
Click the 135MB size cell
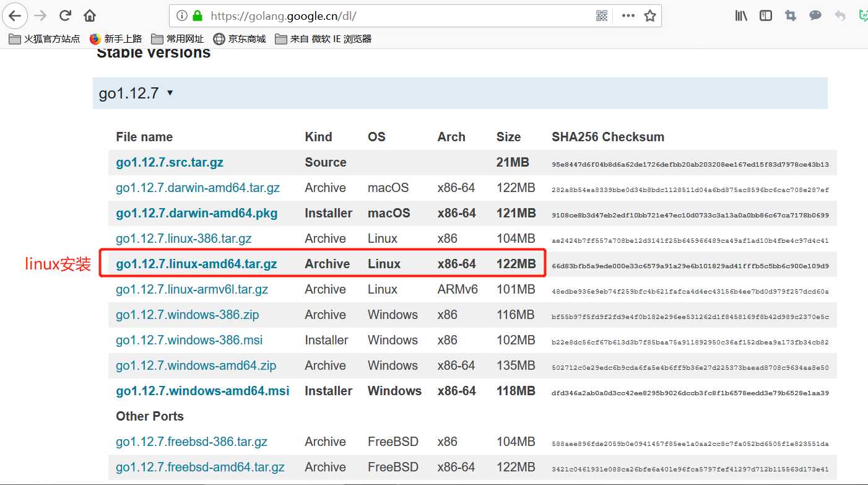(516, 365)
